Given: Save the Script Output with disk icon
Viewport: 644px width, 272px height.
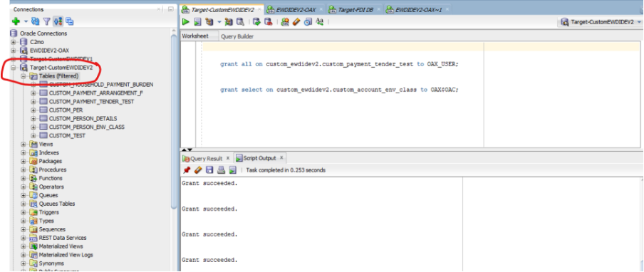Looking at the screenshot, I should click(209, 170).
